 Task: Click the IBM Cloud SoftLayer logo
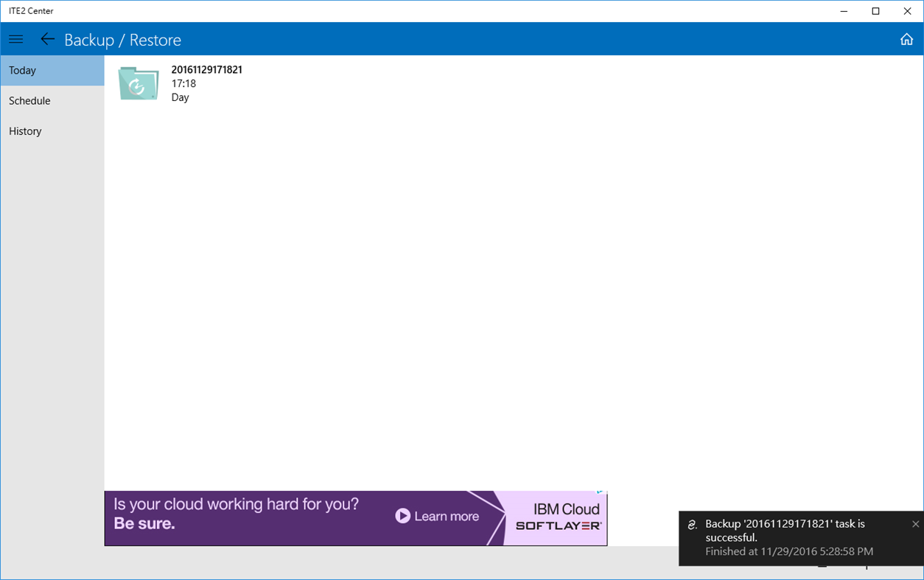[566, 518]
